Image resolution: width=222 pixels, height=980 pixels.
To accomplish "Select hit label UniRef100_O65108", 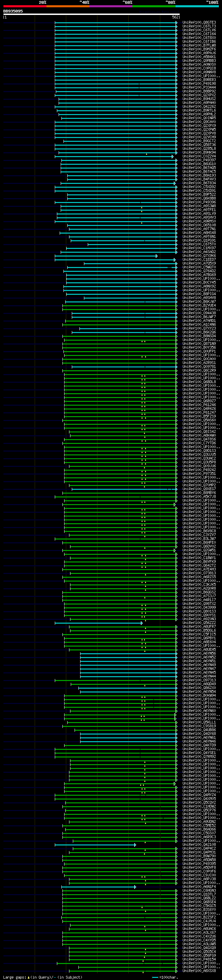I will click(199, 225).
